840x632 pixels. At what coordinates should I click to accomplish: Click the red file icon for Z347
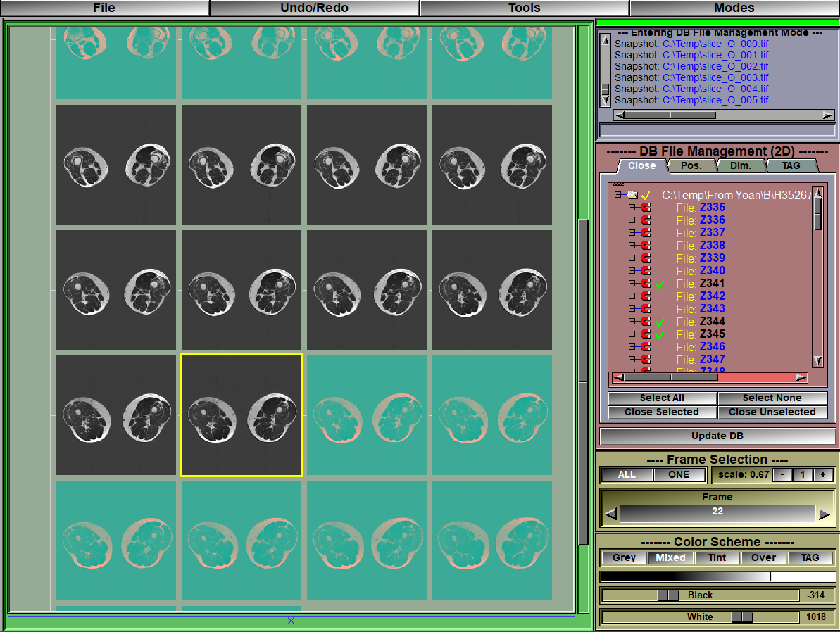click(x=646, y=360)
